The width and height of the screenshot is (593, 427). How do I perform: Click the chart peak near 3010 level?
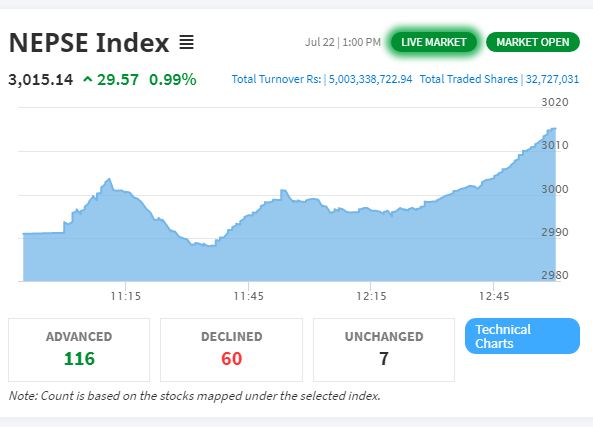tap(553, 129)
